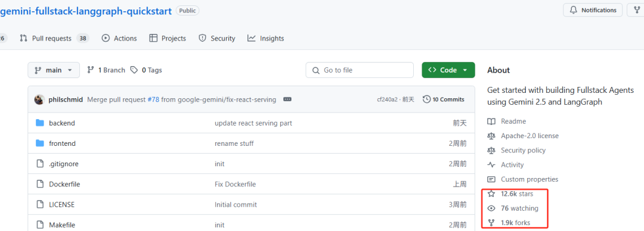View the 12.6k stars list

[x=516, y=193]
